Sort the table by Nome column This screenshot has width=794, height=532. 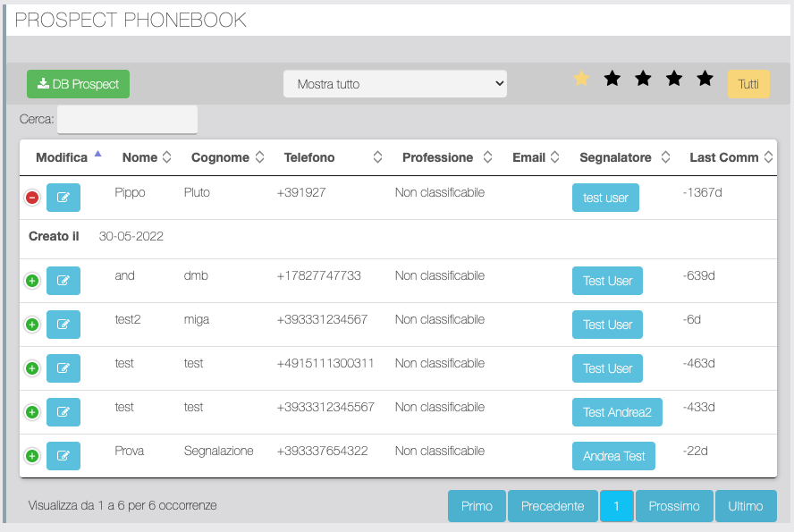(146, 157)
